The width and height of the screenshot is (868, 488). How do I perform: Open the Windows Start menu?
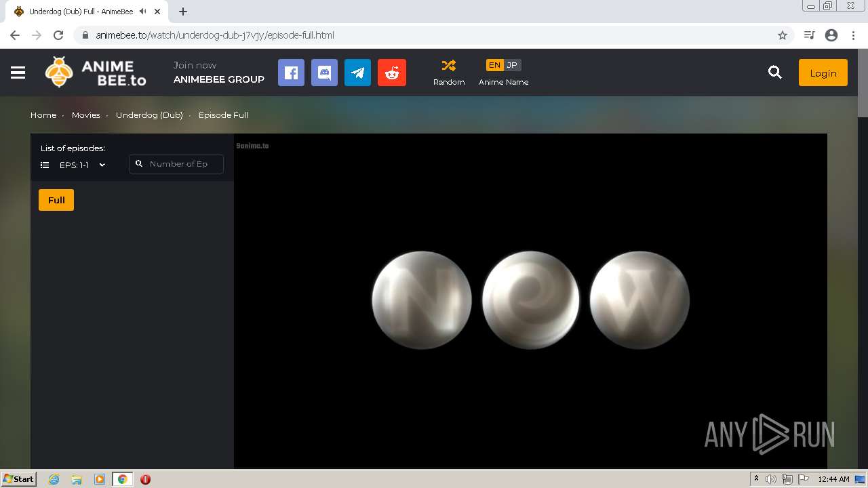coord(19,479)
